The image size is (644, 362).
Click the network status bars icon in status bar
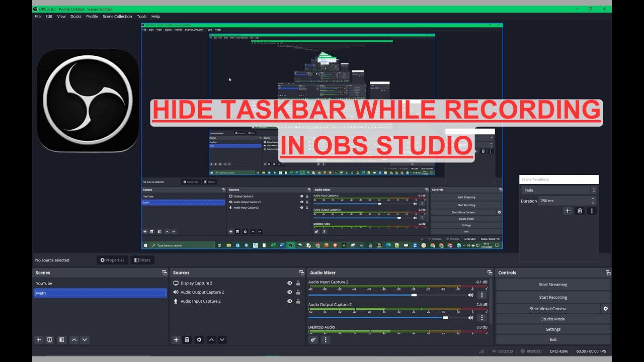481,351
